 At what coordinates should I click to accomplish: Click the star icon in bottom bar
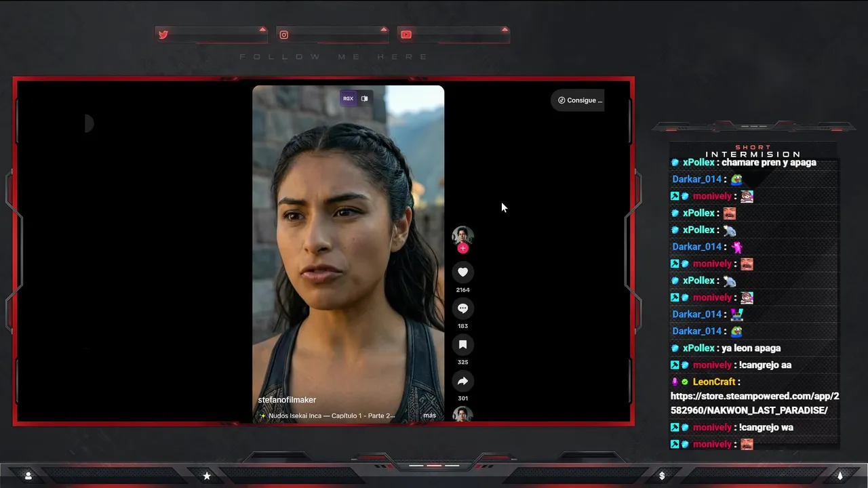tap(207, 476)
